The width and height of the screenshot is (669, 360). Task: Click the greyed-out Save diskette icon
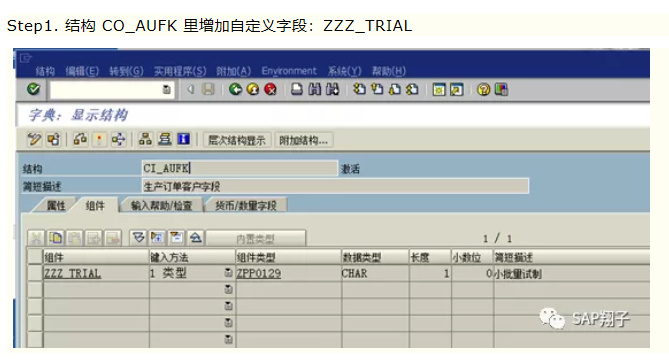[208, 89]
